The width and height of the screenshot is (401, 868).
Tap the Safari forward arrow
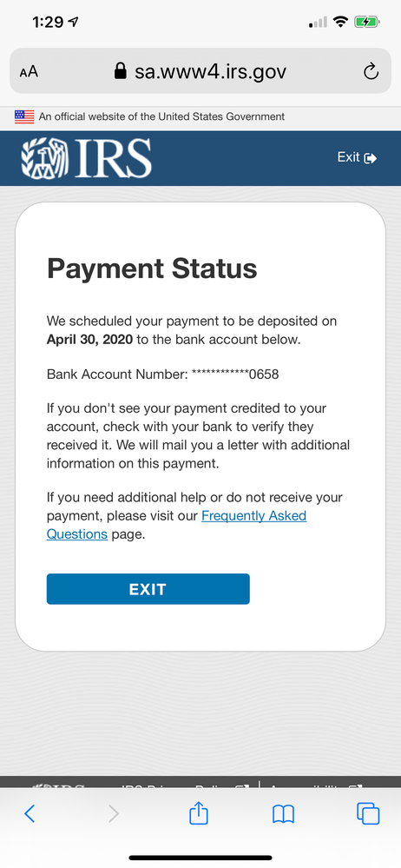point(114,813)
